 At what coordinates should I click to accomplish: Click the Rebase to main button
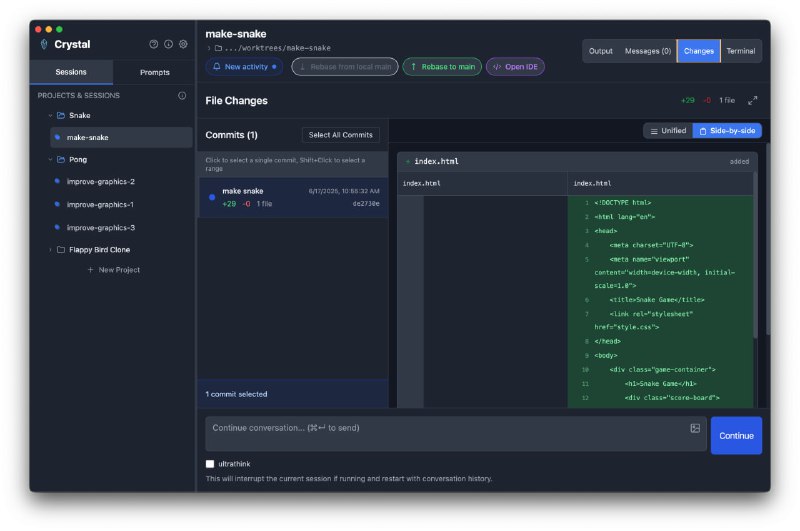click(x=442, y=67)
